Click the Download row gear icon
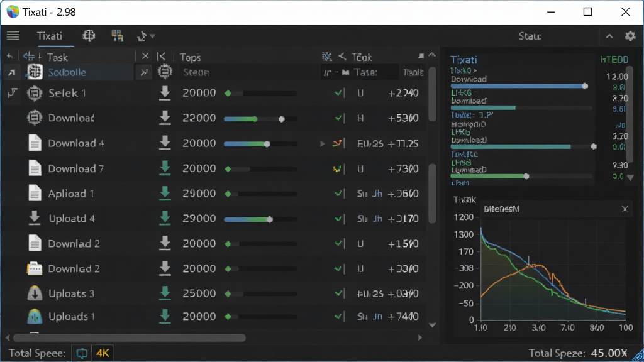 [x=35, y=118]
